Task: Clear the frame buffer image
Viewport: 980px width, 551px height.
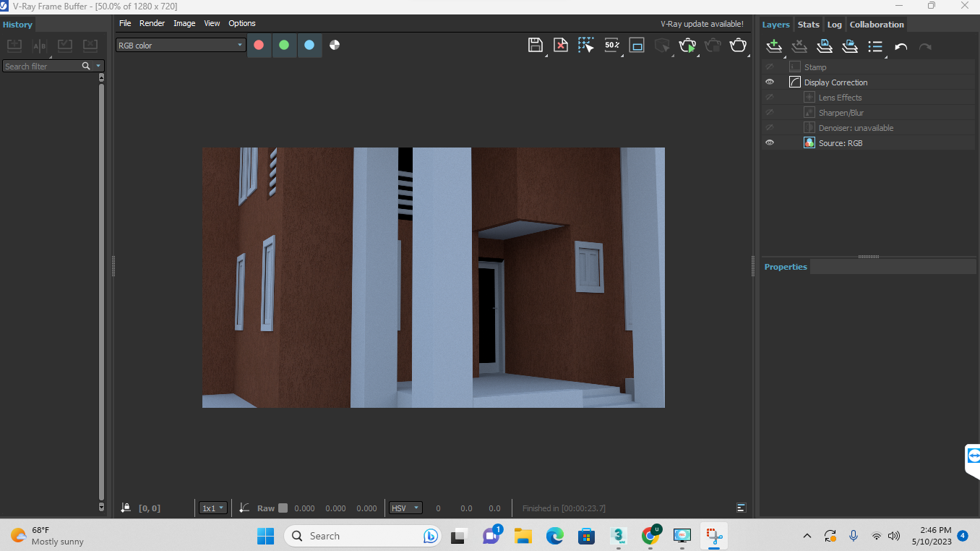Action: [x=561, y=45]
